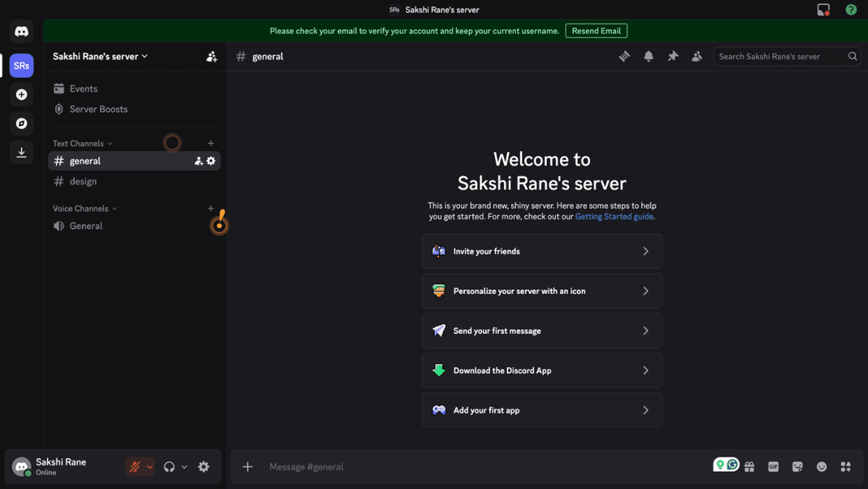
Task: Select the design text channel
Action: pyautogui.click(x=134, y=181)
